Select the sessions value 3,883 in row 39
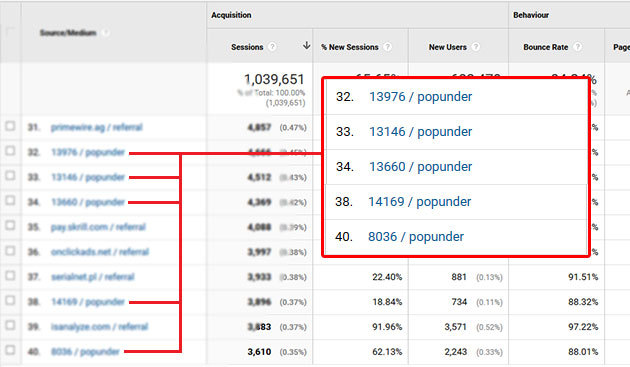 click(260, 327)
